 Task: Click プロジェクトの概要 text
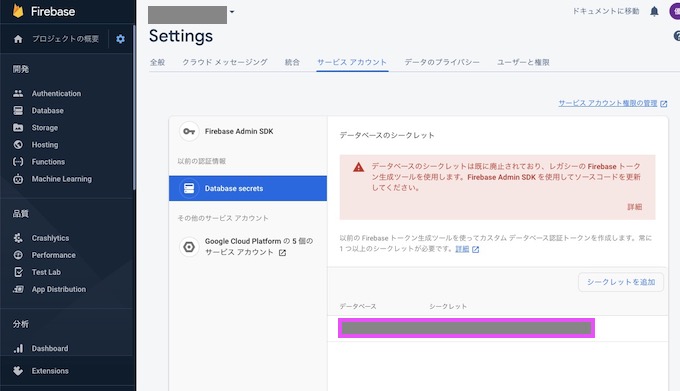point(65,39)
